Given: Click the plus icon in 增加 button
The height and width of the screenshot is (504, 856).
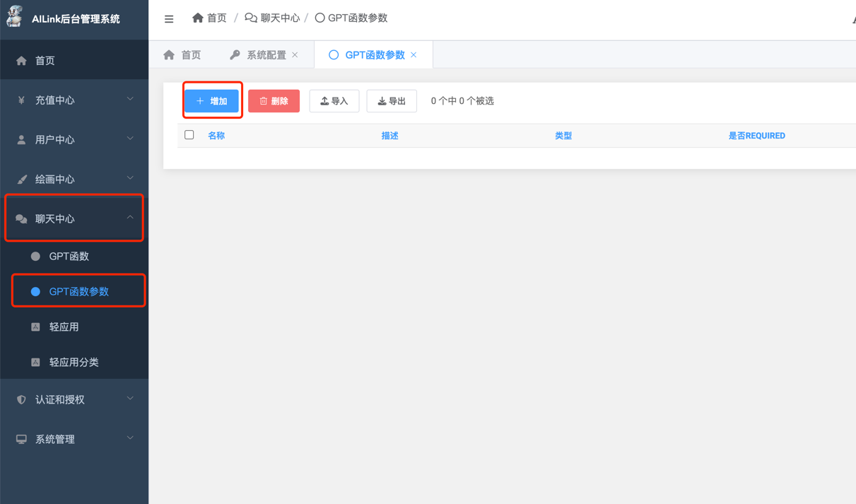Looking at the screenshot, I should pos(200,101).
